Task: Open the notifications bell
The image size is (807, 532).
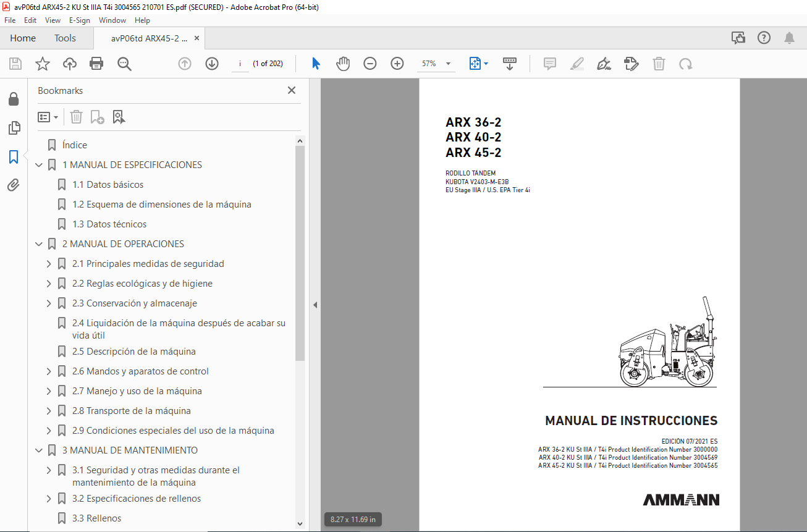Action: [x=789, y=38]
